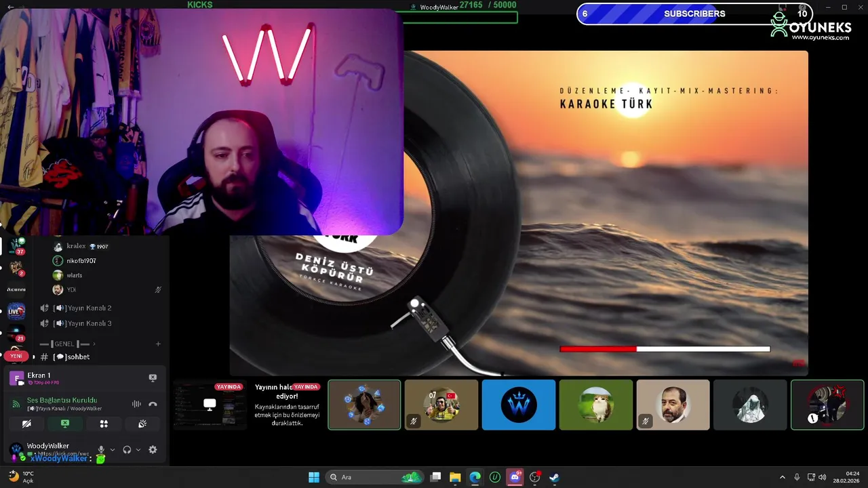Show hidden system tray icons
Screen dimensions: 868x488
(x=782, y=477)
